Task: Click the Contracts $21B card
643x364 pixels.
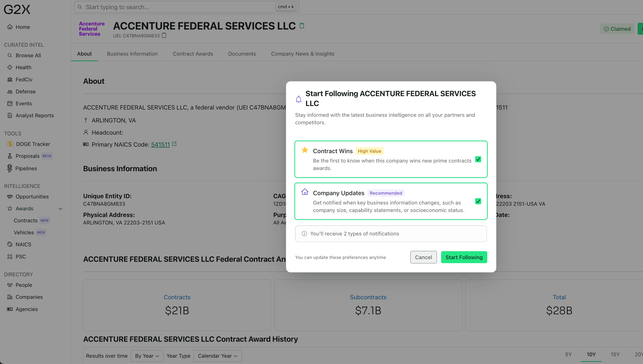Action: pyautogui.click(x=177, y=305)
